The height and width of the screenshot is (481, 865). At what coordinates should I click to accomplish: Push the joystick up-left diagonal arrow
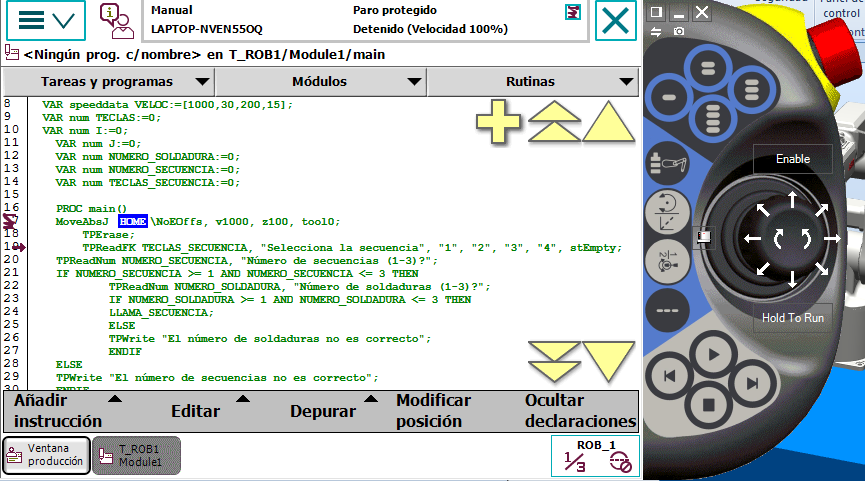pos(763,210)
